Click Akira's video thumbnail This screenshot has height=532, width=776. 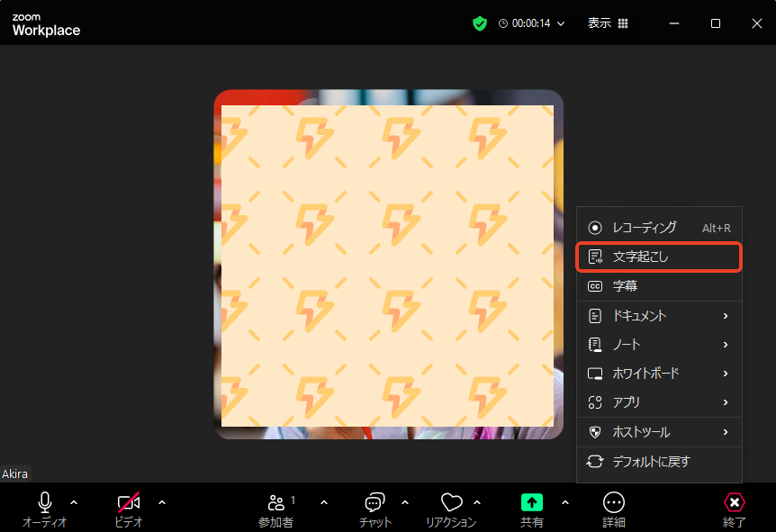(x=387, y=266)
